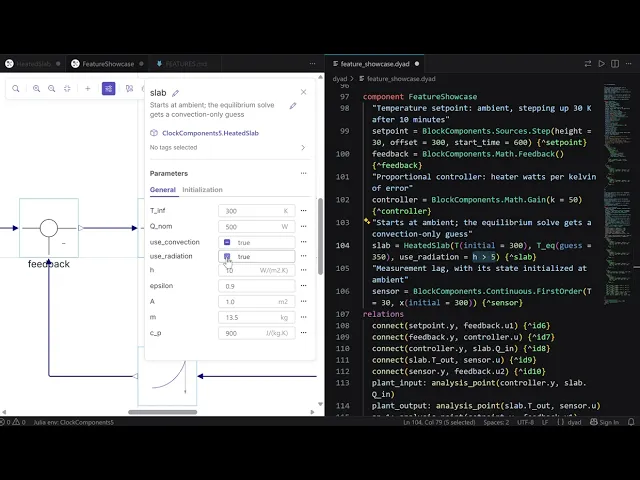Click the parameters panel vertical scrollbar
The image size is (640, 480).
pos(320,236)
